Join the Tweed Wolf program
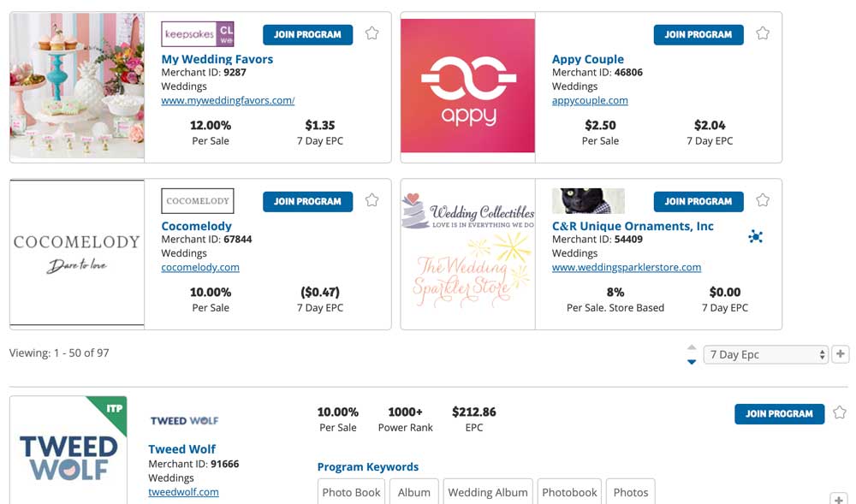 779,414
